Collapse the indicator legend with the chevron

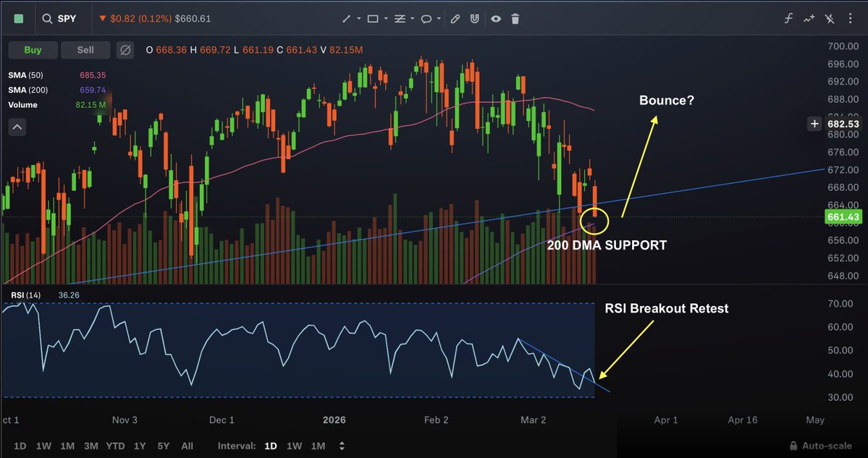pyautogui.click(x=17, y=127)
